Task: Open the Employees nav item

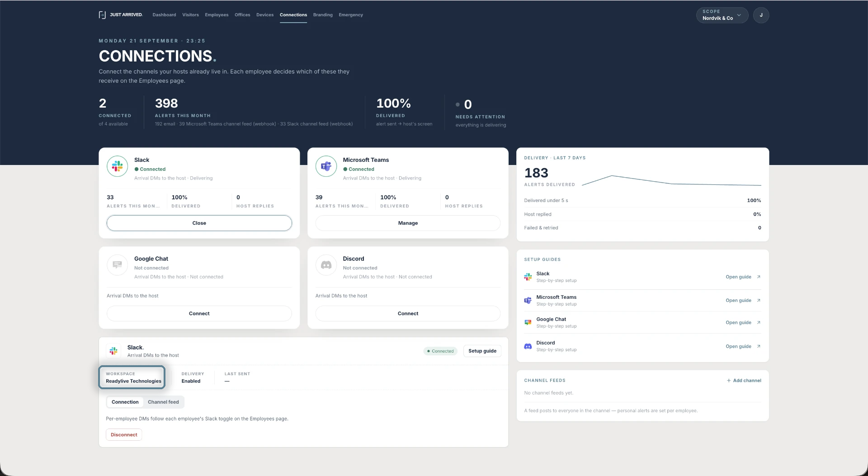Action: pyautogui.click(x=217, y=15)
